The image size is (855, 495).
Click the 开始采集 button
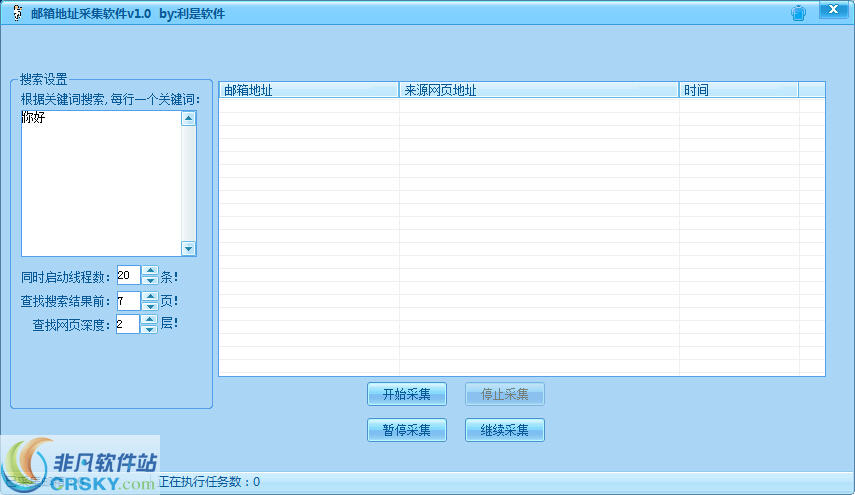point(407,394)
